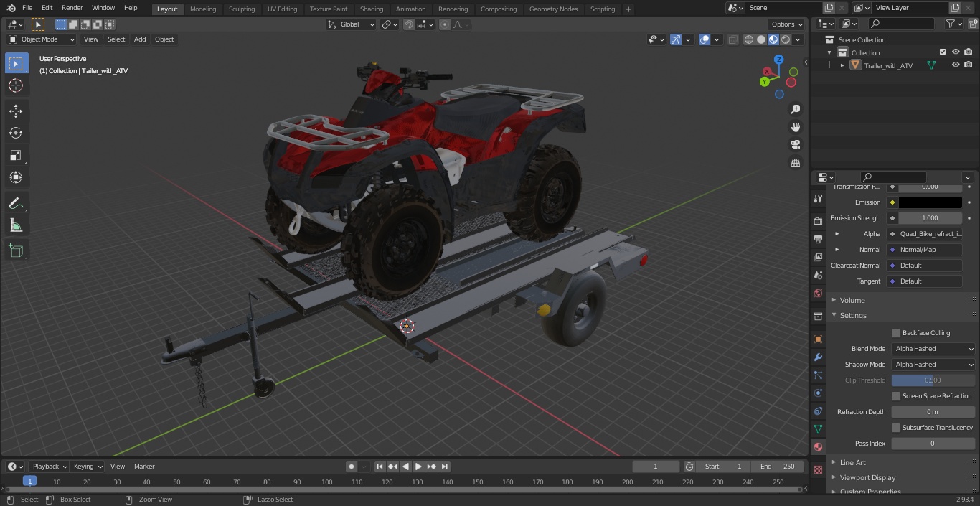Screen dimensions: 980x506
Task: Enable Subsurface Translucency checkbox
Action: click(896, 428)
